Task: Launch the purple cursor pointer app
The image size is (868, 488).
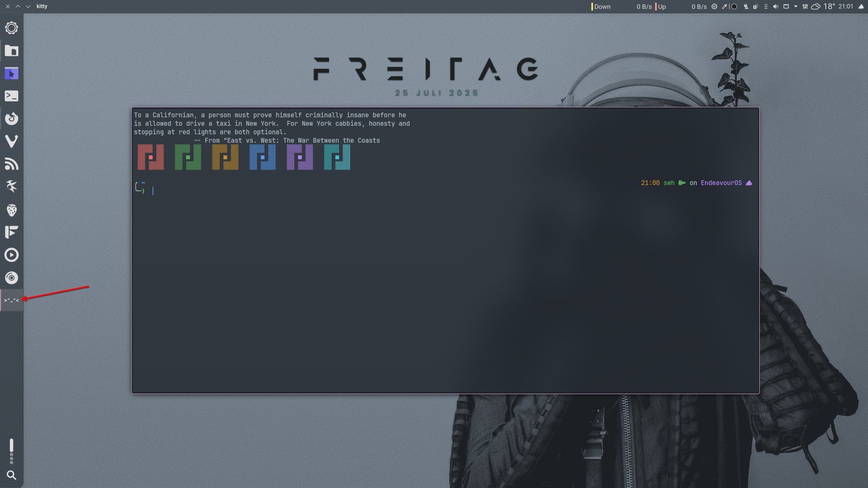Action: pos(11,74)
